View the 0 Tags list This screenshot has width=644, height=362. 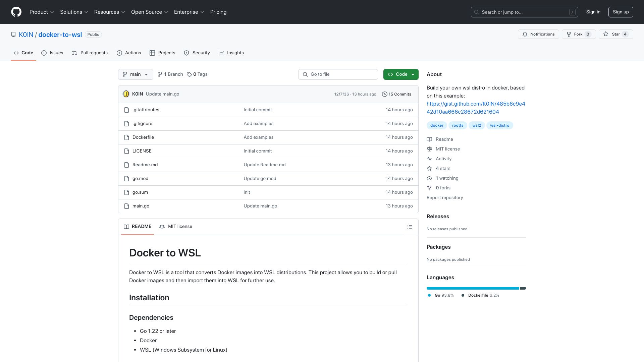click(197, 74)
